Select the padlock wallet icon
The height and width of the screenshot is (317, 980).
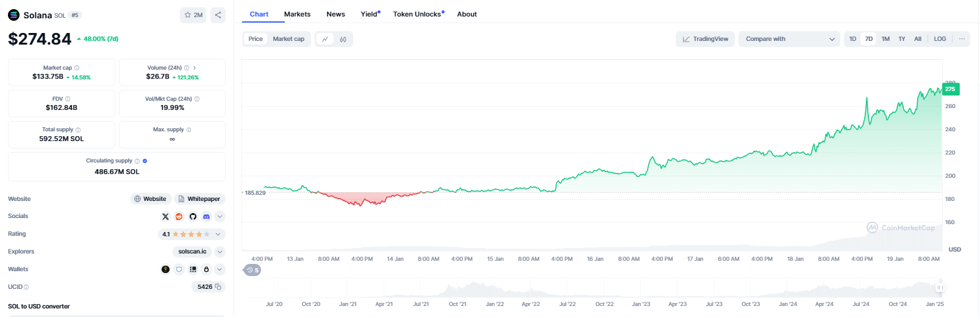206,269
